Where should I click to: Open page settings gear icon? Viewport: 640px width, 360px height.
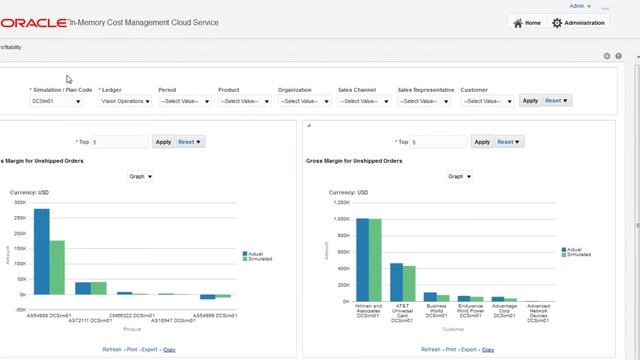(607, 56)
